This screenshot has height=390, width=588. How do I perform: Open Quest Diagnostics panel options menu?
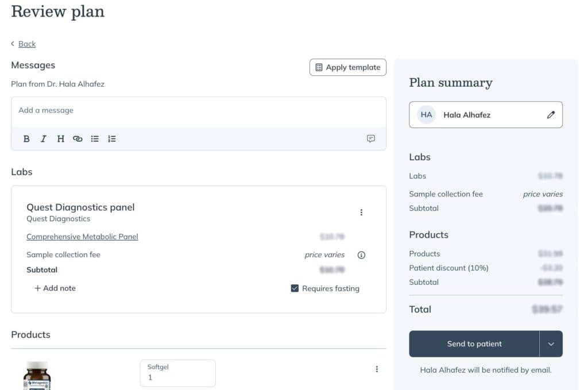pos(361,213)
